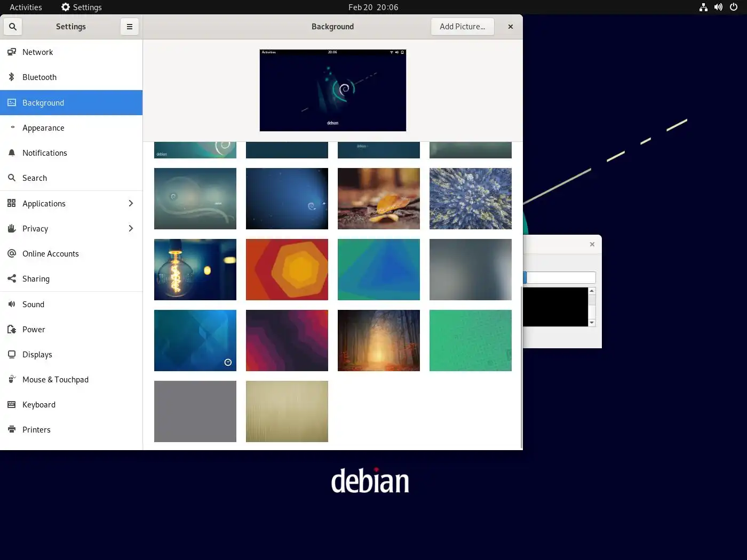Screen dimensions: 747x560
Task: Choose the solid green textured wallpaper
Action: [x=471, y=340]
